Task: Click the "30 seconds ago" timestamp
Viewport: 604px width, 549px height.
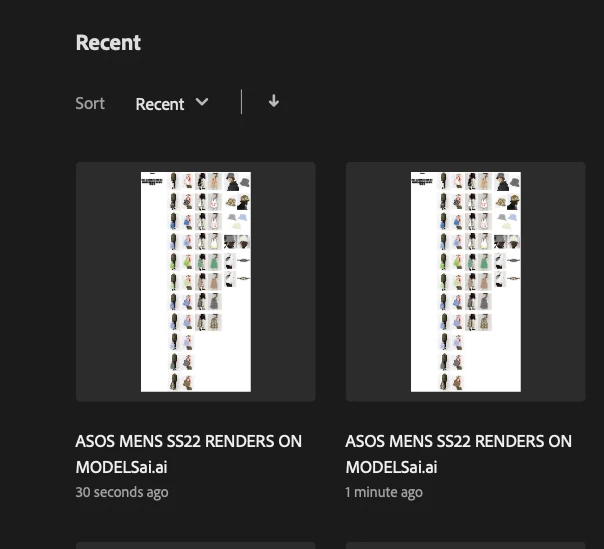Action: point(122,492)
